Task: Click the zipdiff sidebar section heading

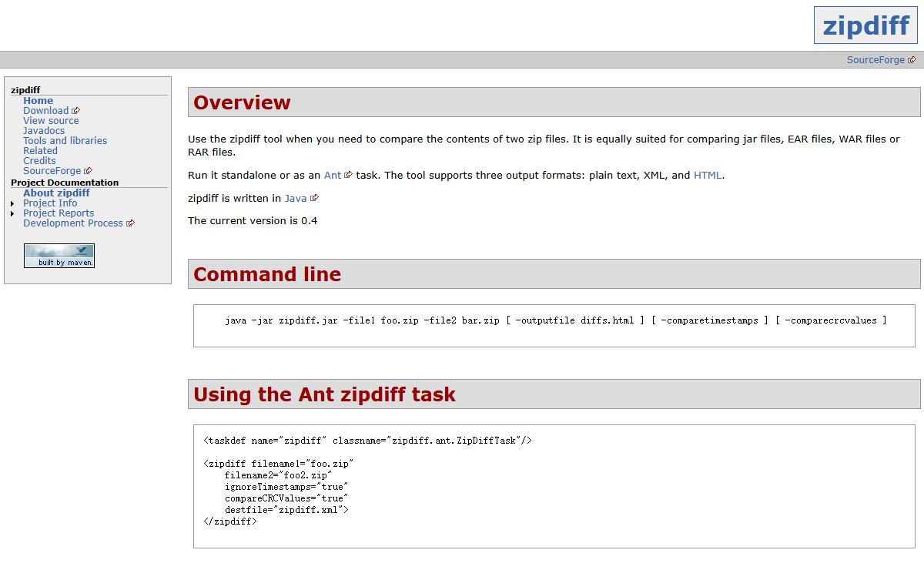Action: click(25, 91)
